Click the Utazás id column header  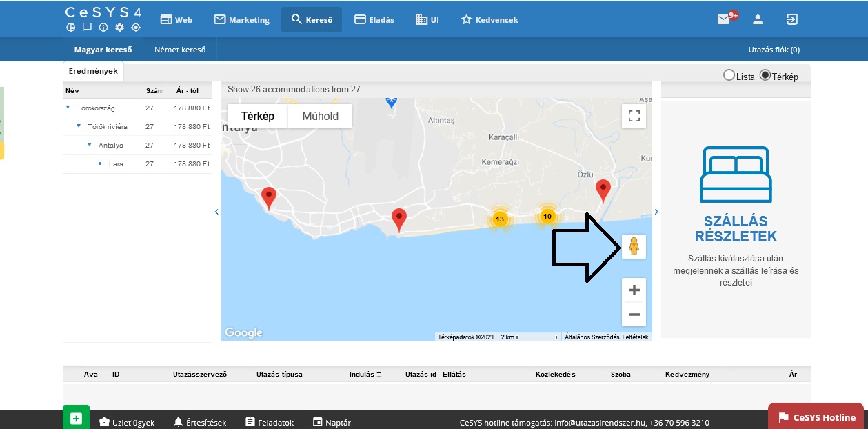[x=421, y=375]
